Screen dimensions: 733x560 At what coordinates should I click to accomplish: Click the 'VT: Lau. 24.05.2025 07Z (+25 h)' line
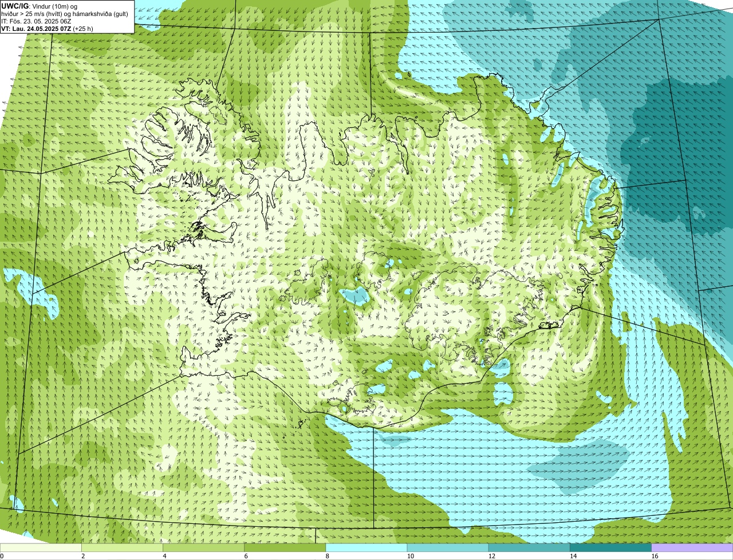[x=47, y=29]
